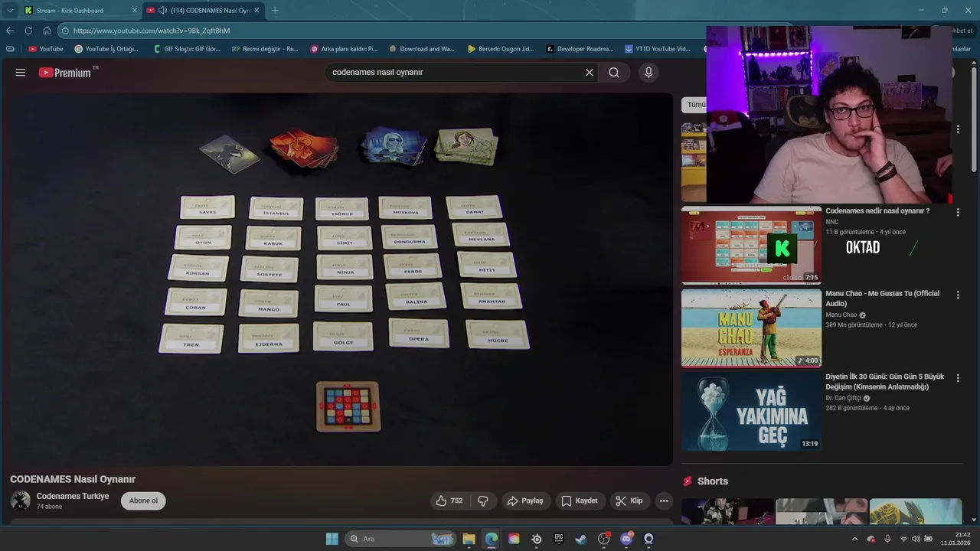Open the Developer Roadmap bookmark
The image size is (980, 551).
click(x=580, y=48)
